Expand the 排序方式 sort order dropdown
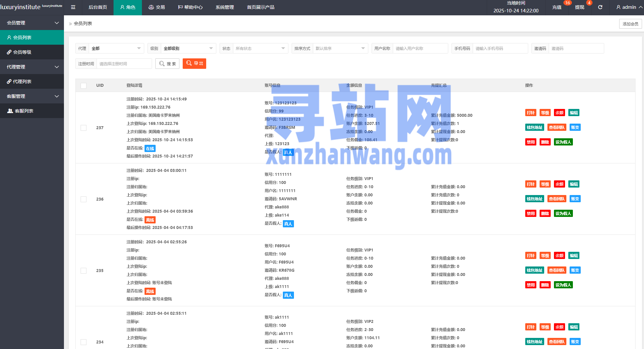Screen dimensions: 644x349 tap(340, 48)
